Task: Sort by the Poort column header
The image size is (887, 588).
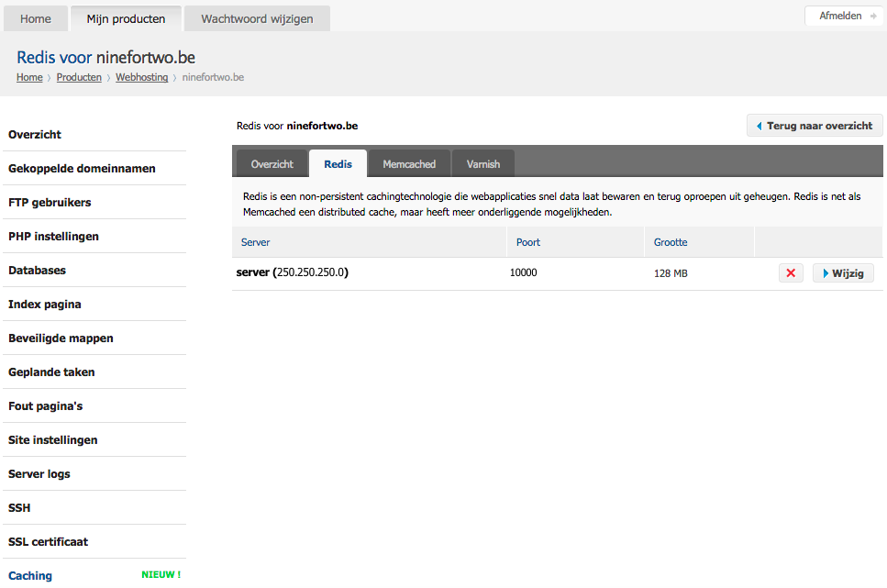Action: pyautogui.click(x=528, y=242)
